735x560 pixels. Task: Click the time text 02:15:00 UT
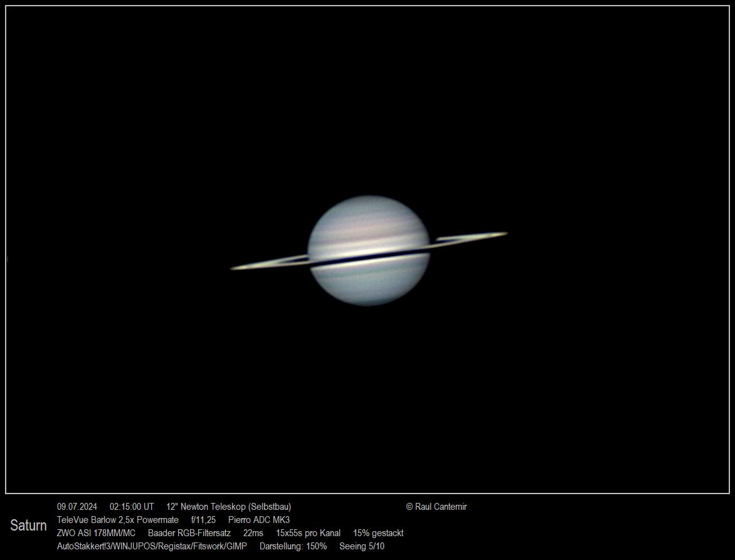pos(132,507)
